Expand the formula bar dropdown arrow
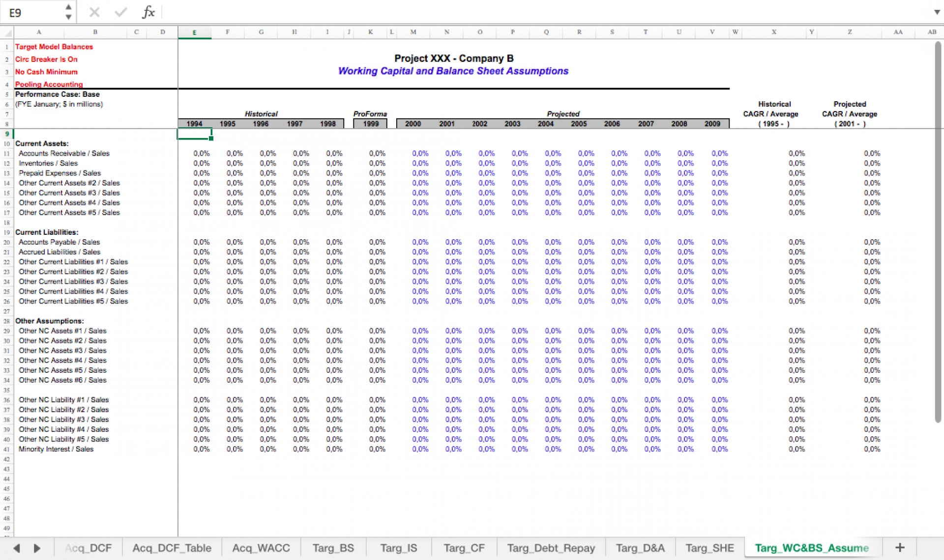 tap(937, 12)
